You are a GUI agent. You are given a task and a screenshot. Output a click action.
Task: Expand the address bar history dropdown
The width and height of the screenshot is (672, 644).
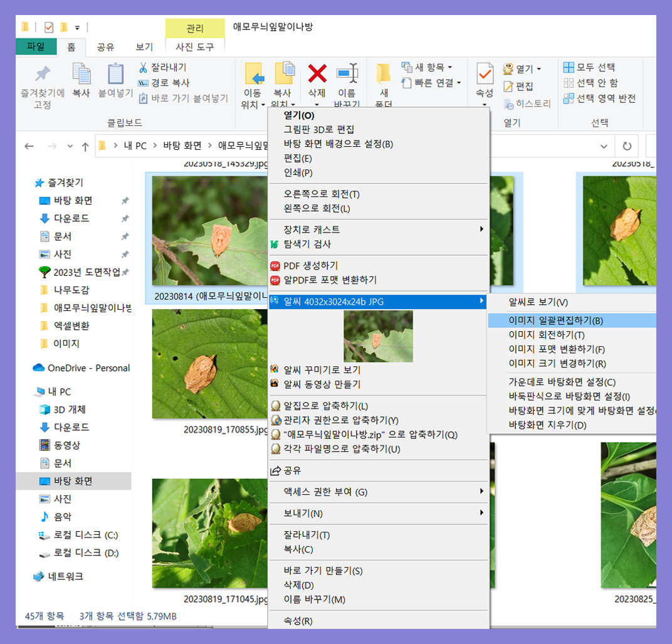pyautogui.click(x=604, y=145)
